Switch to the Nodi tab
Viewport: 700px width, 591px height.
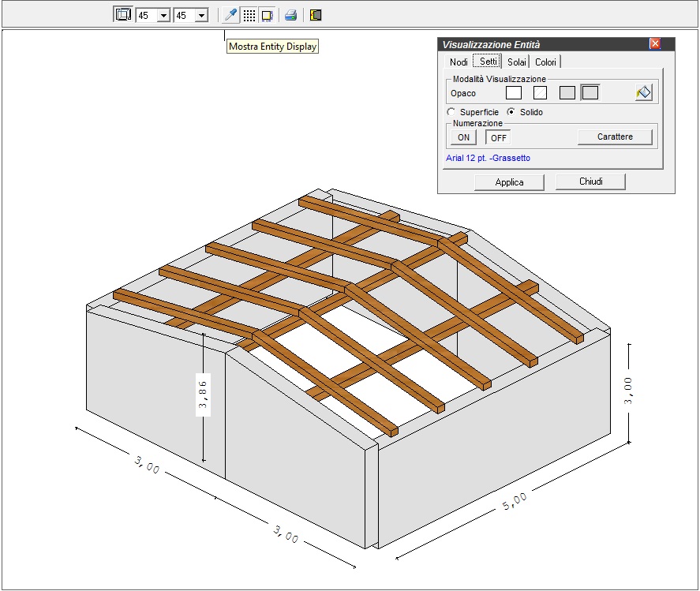click(459, 62)
